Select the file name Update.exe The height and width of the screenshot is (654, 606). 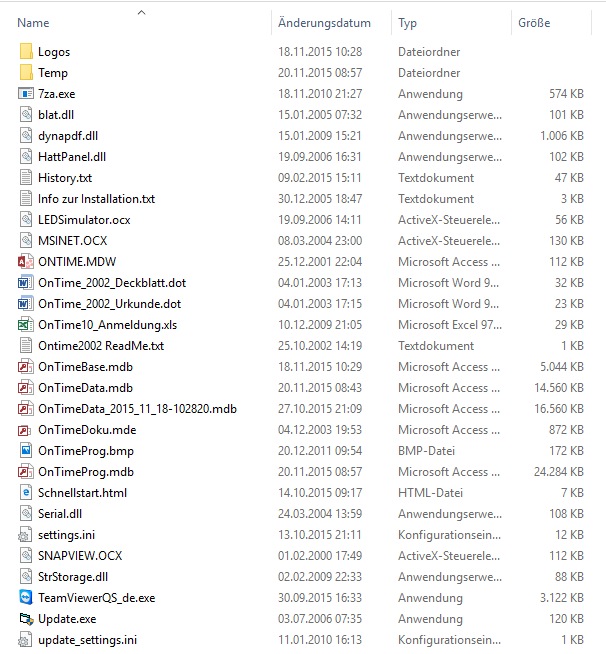click(67, 619)
